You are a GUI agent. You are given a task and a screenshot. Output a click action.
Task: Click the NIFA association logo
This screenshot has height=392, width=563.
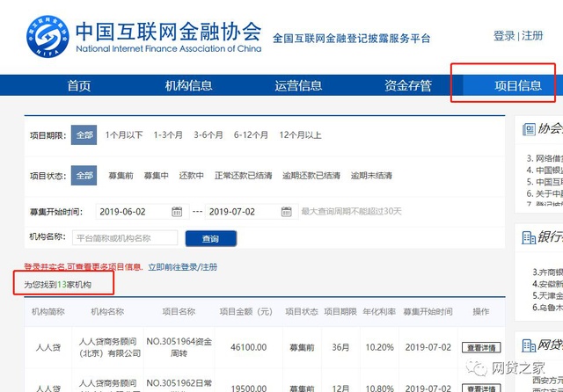pyautogui.click(x=48, y=36)
